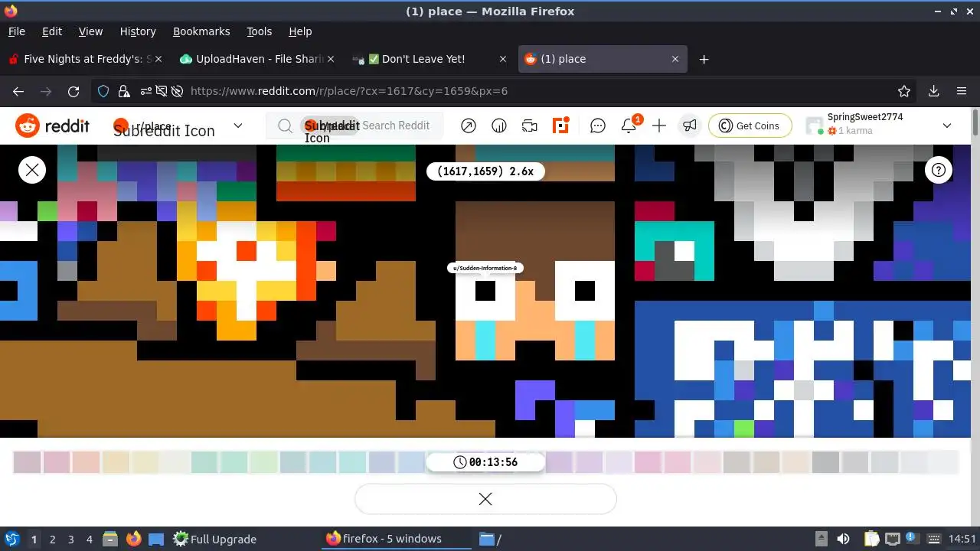The image size is (980, 551).
Task: Close the (1) place tab
Action: pyautogui.click(x=675, y=59)
